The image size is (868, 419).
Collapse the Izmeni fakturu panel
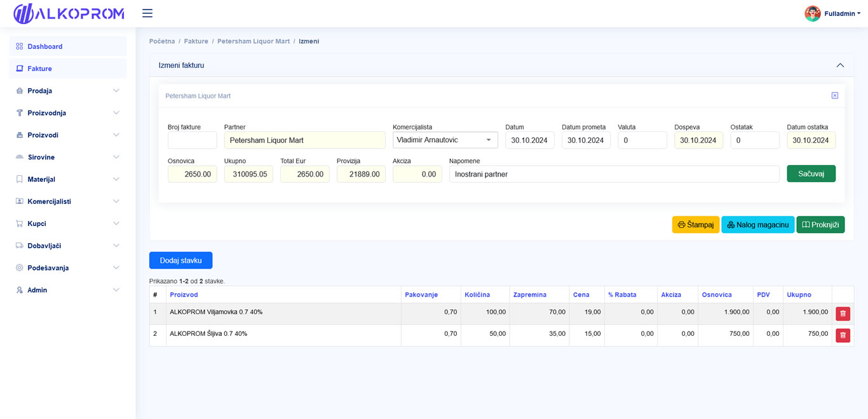(840, 65)
